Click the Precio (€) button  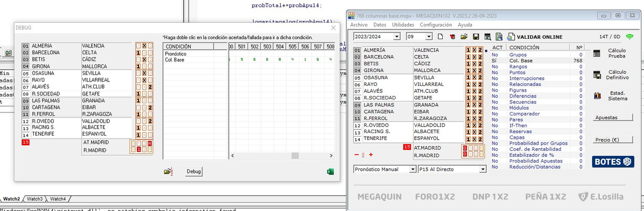tap(612, 140)
